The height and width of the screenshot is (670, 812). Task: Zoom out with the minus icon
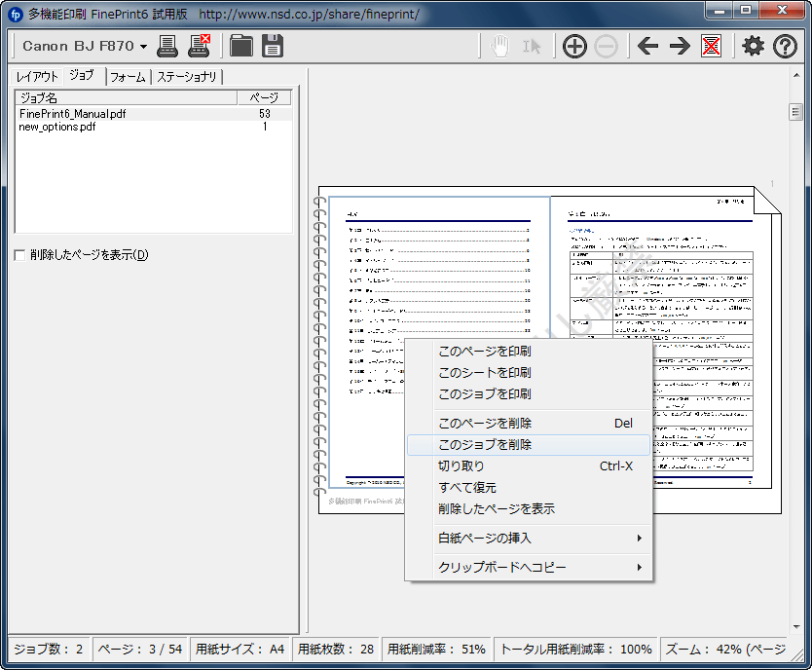pos(606,47)
